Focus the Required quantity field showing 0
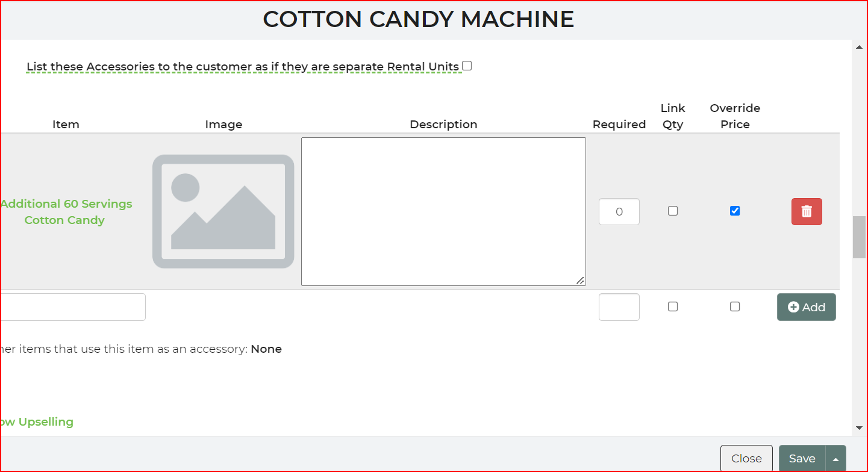The width and height of the screenshot is (868, 472). pos(619,211)
